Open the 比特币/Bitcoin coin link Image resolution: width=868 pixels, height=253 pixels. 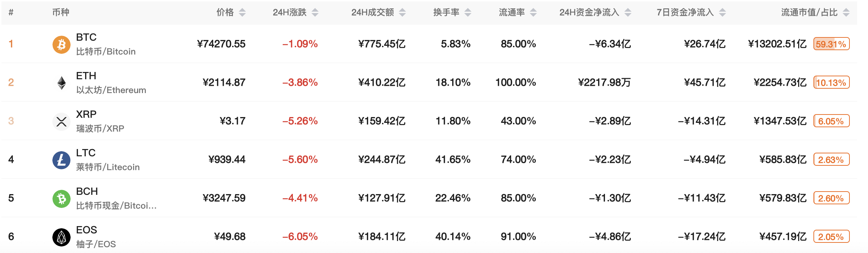106,52
